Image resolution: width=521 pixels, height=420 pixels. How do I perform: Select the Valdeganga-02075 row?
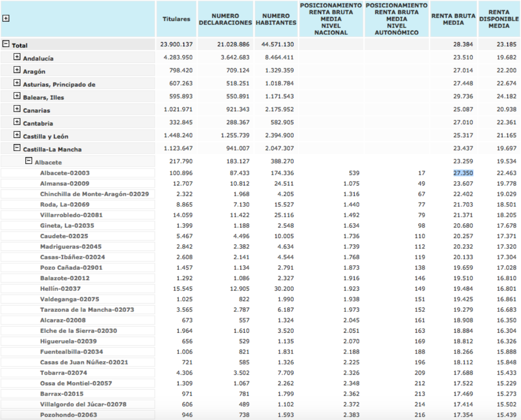pyautogui.click(x=78, y=299)
